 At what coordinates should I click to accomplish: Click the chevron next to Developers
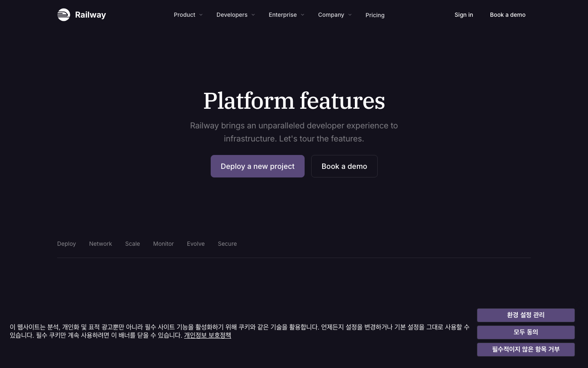[x=253, y=15]
